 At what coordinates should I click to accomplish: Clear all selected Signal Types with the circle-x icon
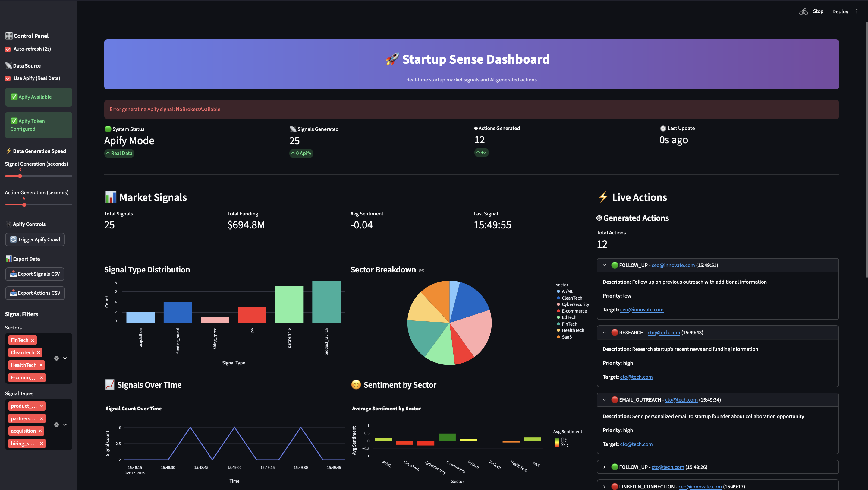pyautogui.click(x=57, y=425)
